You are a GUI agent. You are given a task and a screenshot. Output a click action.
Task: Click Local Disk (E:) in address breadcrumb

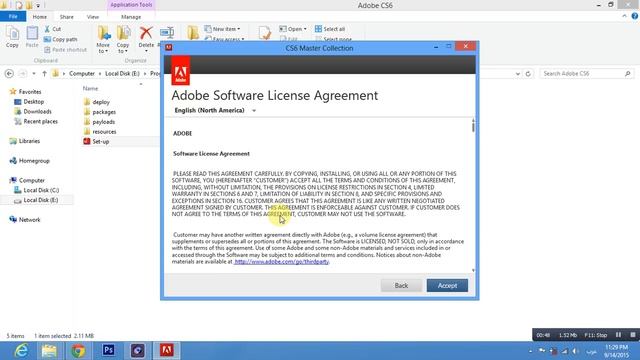(122, 73)
